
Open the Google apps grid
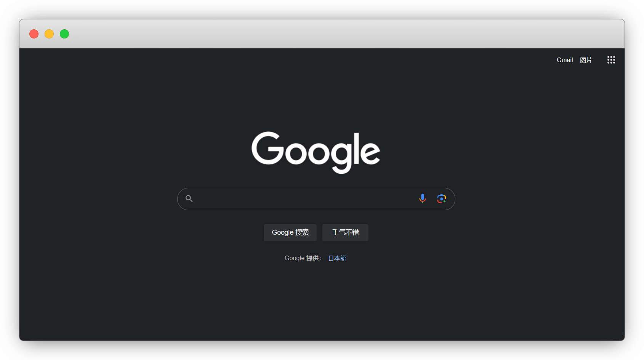coord(611,60)
